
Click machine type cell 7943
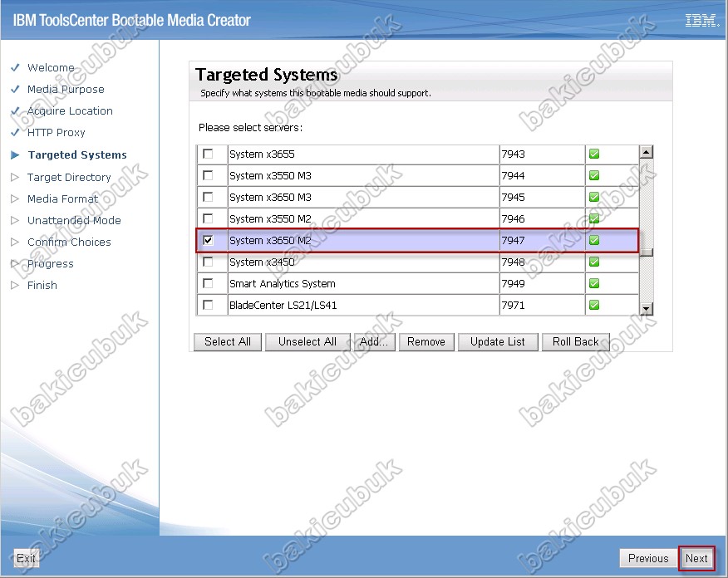pyautogui.click(x=542, y=154)
